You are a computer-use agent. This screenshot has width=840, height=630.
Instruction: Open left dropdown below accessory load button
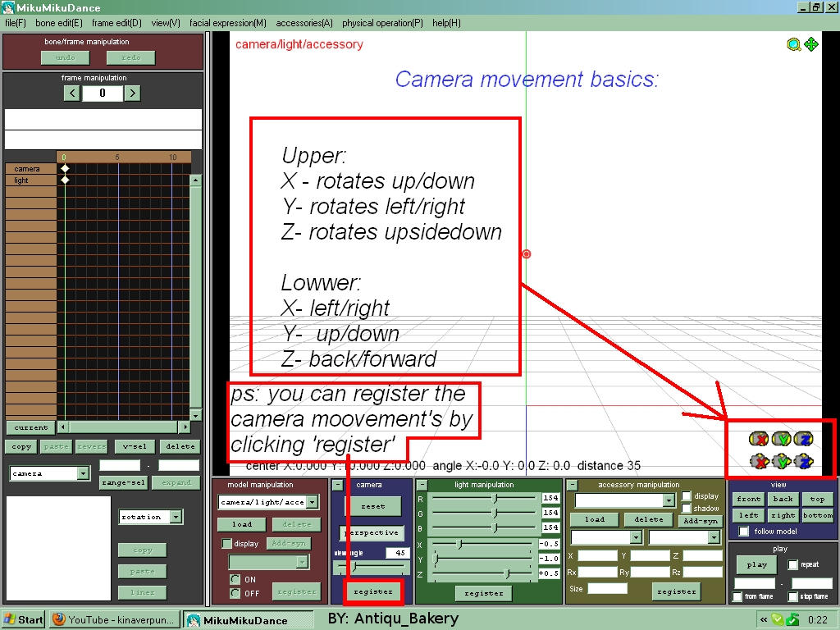tap(636, 536)
